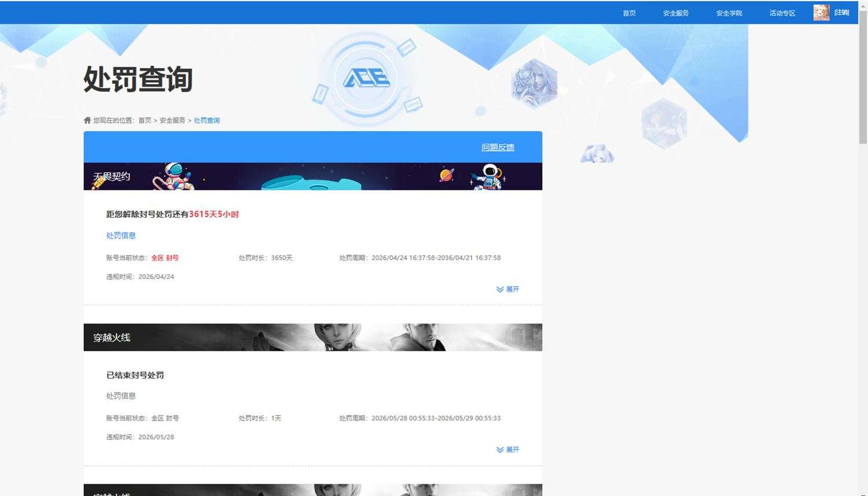
Task: Click the period 2026/04/24 16:37:58-2036/04/21 16:37:58
Action: [436, 258]
